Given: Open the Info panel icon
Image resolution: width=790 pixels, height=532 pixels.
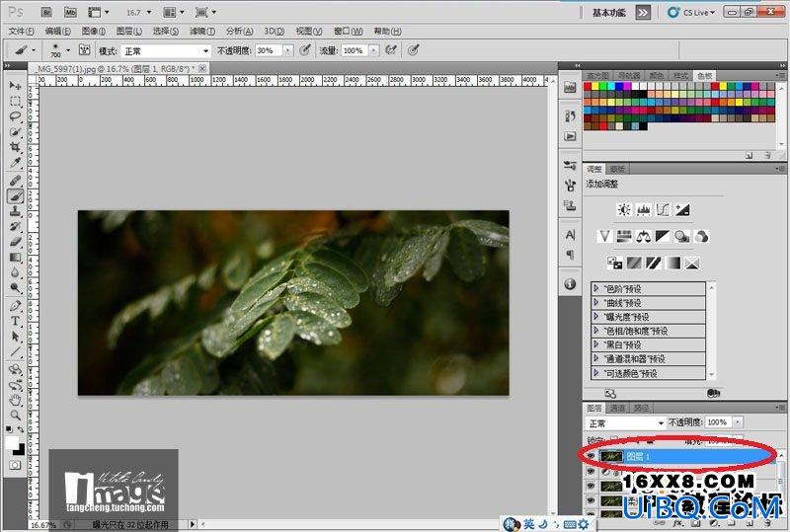Looking at the screenshot, I should [570, 284].
